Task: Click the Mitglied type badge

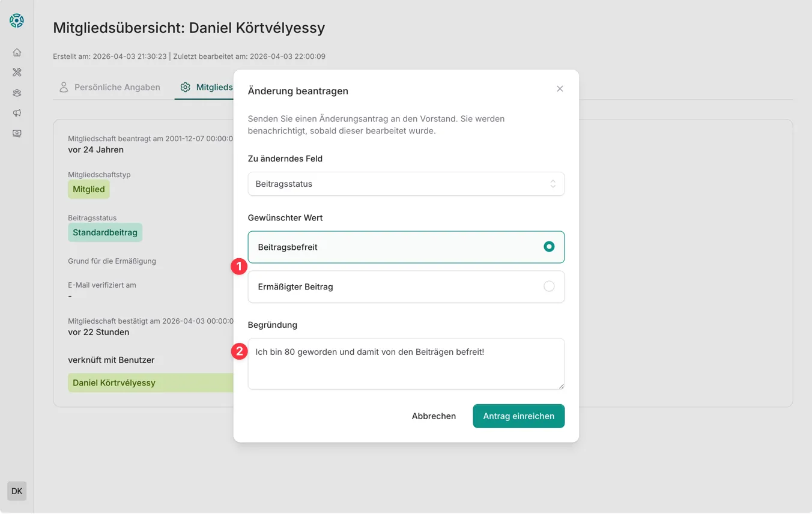Action: click(89, 189)
